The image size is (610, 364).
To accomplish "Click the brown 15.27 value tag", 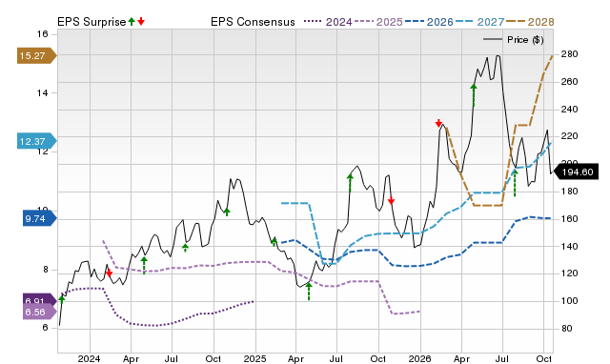I will (x=36, y=55).
